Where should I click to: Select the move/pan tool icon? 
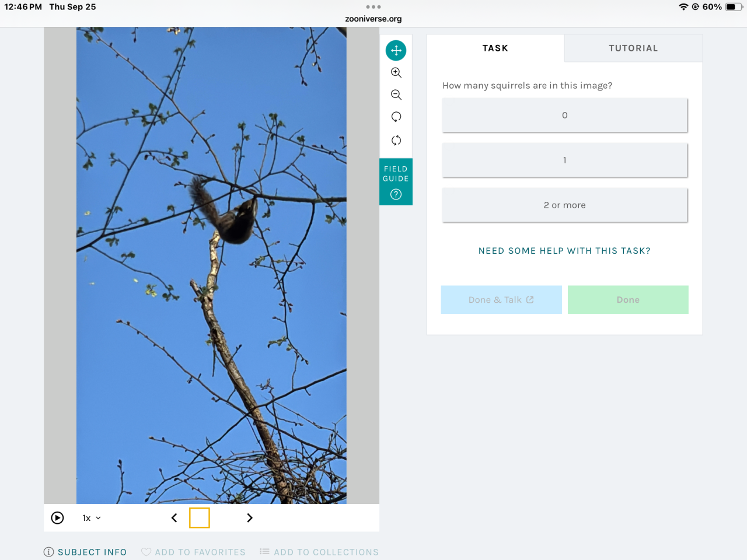pyautogui.click(x=396, y=50)
